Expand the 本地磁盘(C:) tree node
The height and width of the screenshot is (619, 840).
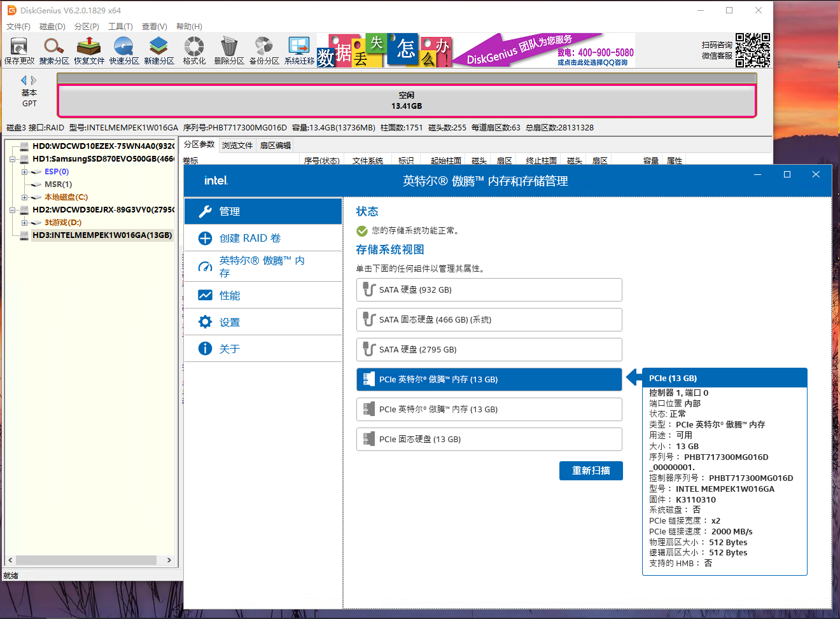[24, 197]
